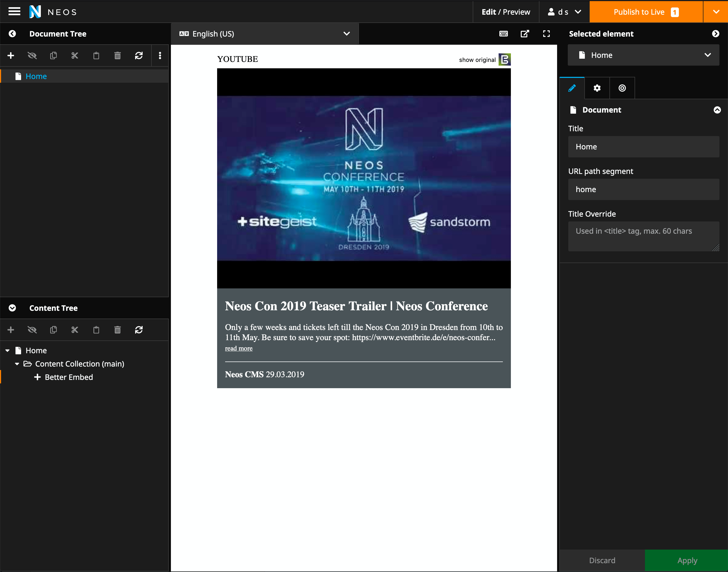The image size is (728, 572).
Task: Toggle fullscreen editing mode
Action: (x=546, y=34)
